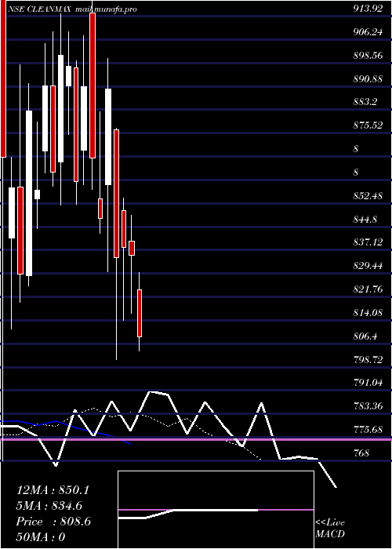Viewport: 392px width, 549px height.
Task: Select the 844.8 price axis label
Action: [x=365, y=219]
